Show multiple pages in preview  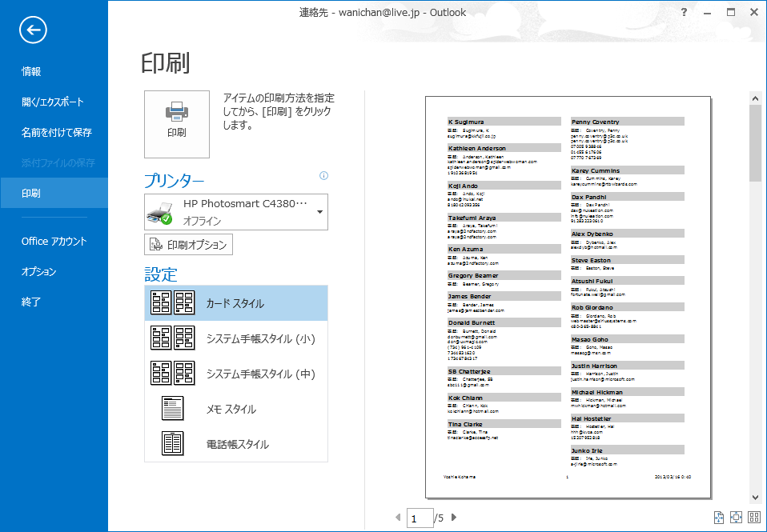(754, 518)
